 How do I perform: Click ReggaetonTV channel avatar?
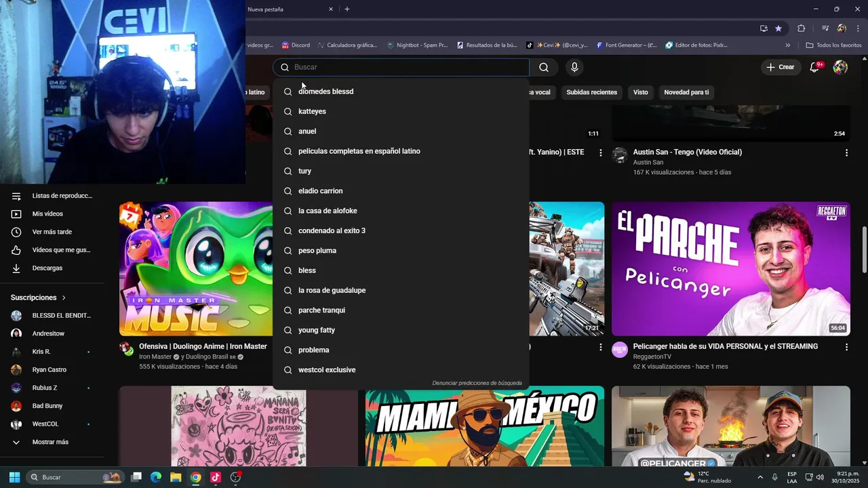(620, 350)
